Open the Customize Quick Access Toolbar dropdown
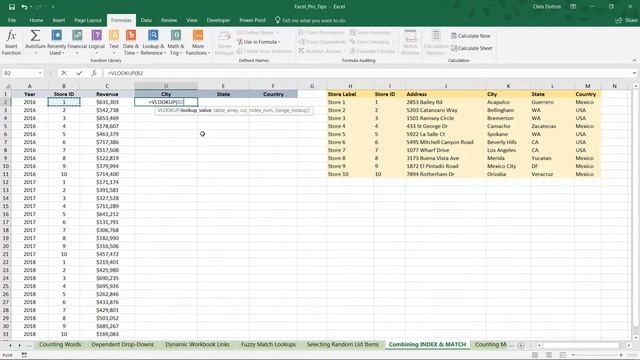Viewport: 640px width, 360px height. (x=53, y=7)
